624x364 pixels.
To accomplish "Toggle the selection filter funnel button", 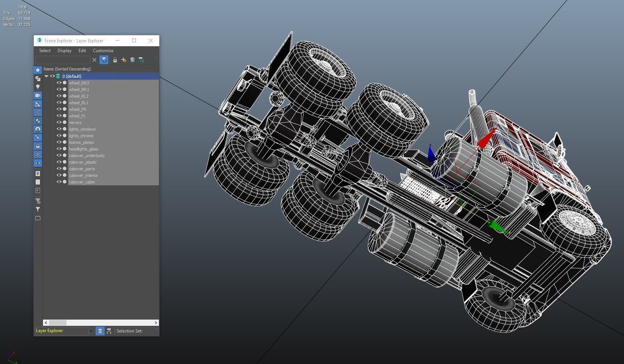I will tap(104, 60).
